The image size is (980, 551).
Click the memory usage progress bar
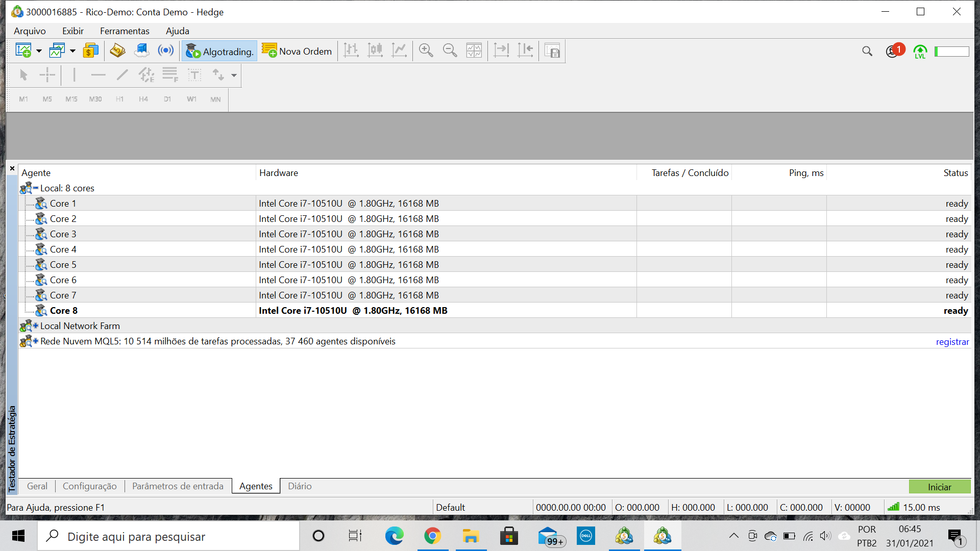coord(951,51)
